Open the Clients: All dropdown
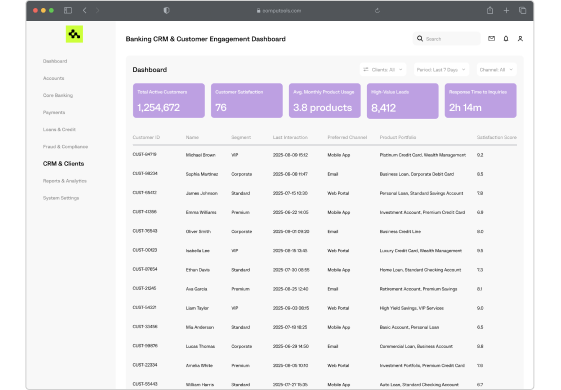This screenshot has height=390, width=561. click(383, 69)
